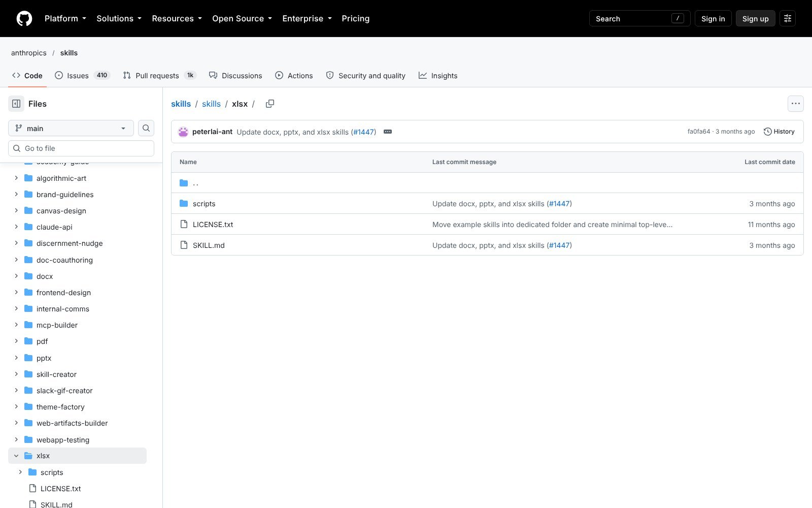Collapse the Files side panel icon

16,104
